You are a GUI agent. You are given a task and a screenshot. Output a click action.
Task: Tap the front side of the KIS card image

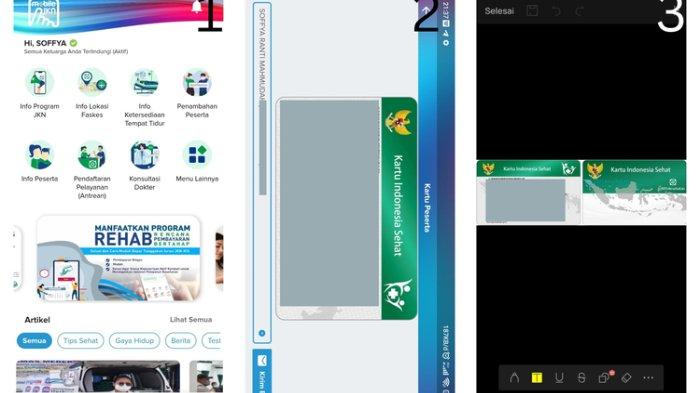(x=529, y=192)
